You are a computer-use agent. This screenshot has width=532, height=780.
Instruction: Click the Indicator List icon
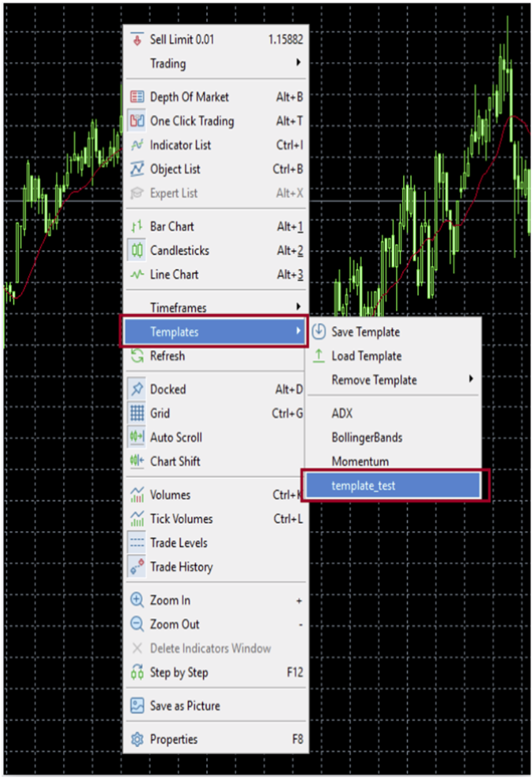(x=137, y=145)
